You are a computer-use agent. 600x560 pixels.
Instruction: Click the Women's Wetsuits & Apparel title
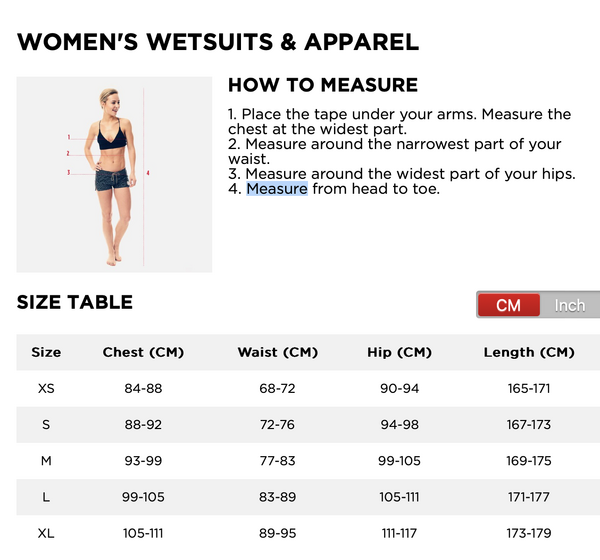(x=218, y=42)
